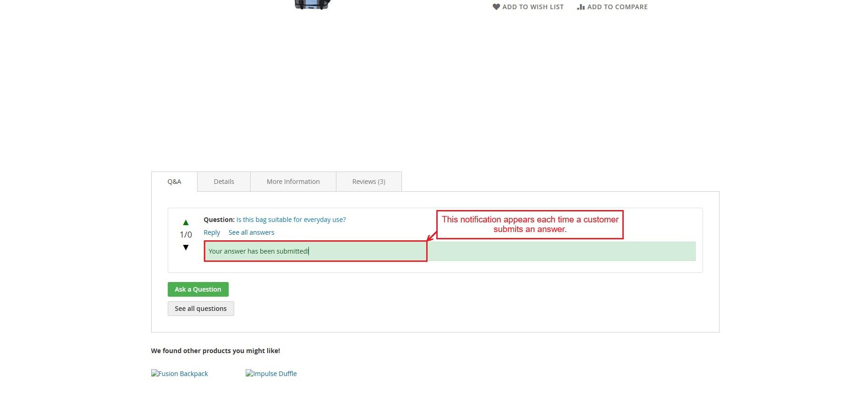868x415 pixels.
Task: Click the broken Impulse Duffle image
Action: 271,374
